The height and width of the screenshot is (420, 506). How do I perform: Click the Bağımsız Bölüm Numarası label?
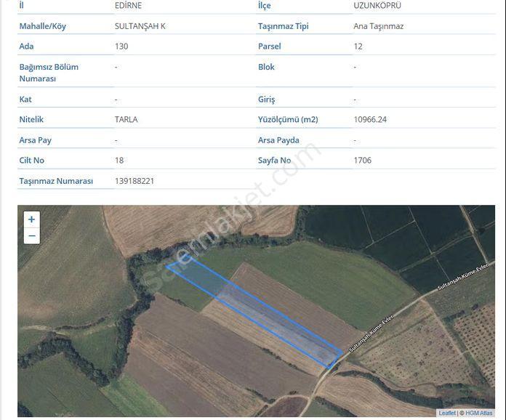[x=49, y=73]
